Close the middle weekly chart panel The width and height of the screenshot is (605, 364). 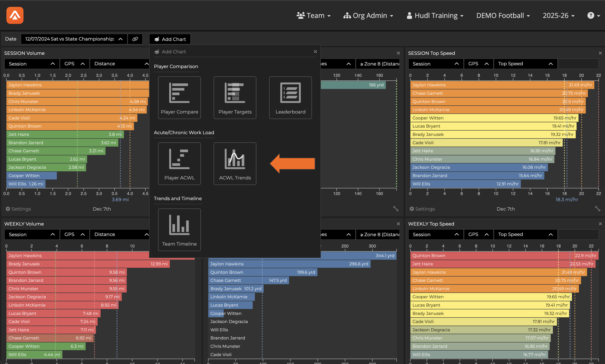(x=398, y=224)
